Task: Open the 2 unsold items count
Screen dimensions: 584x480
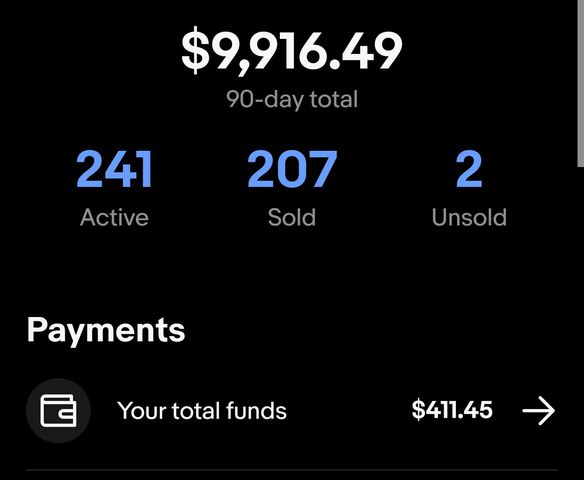Action: [x=469, y=169]
